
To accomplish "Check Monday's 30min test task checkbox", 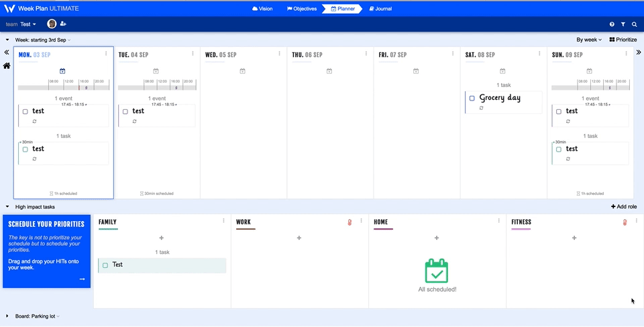I will tap(25, 149).
